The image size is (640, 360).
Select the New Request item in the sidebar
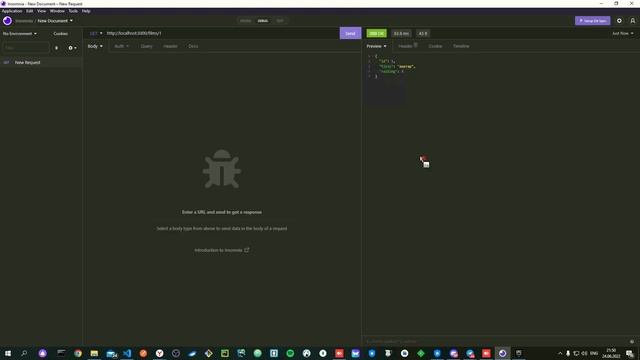(x=41, y=62)
